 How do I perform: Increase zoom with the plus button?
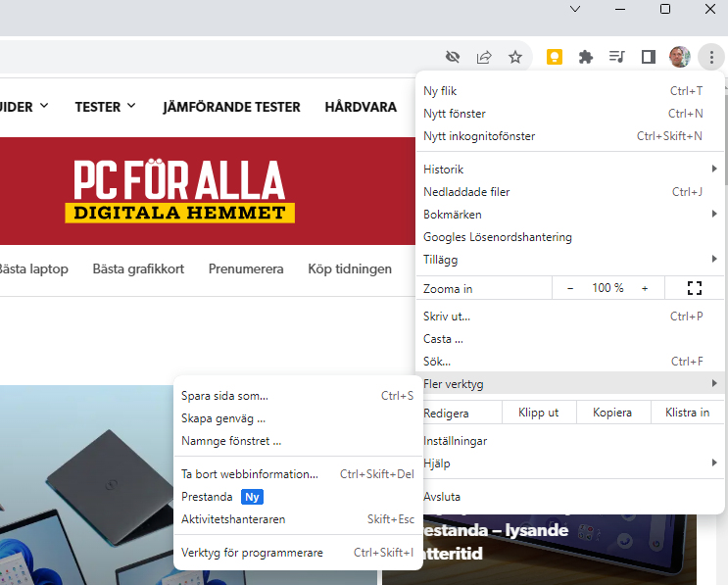point(645,288)
